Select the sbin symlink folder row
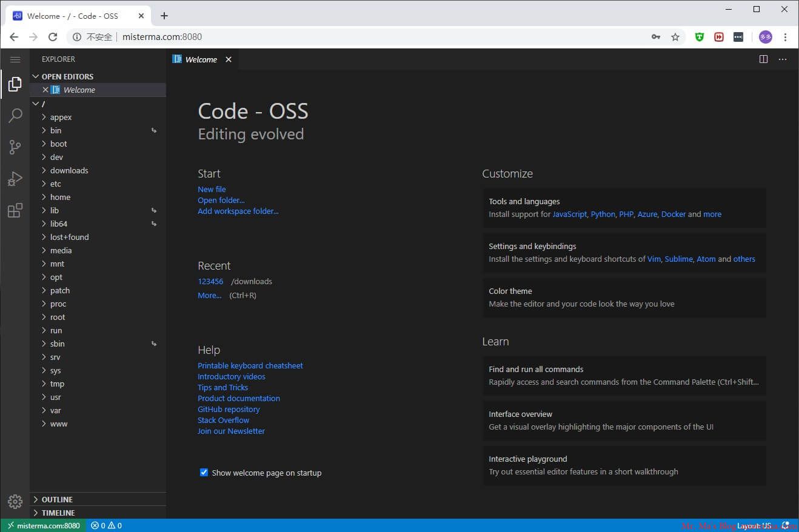Viewport: 799px width, 532px height. (x=98, y=344)
